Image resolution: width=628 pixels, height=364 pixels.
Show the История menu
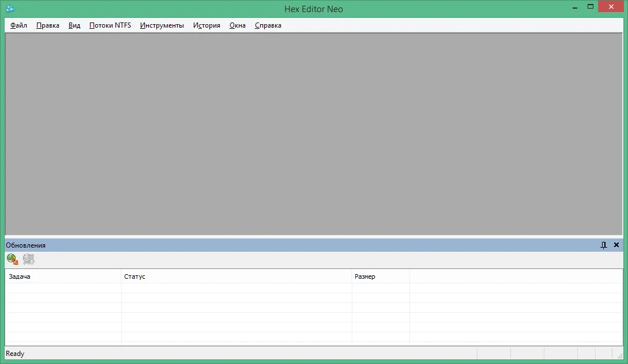(206, 25)
